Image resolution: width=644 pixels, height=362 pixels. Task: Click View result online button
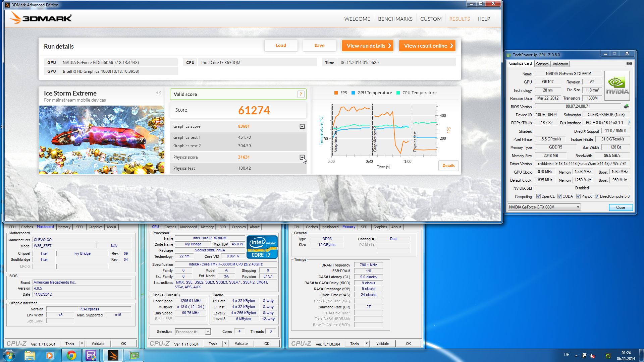pos(427,46)
